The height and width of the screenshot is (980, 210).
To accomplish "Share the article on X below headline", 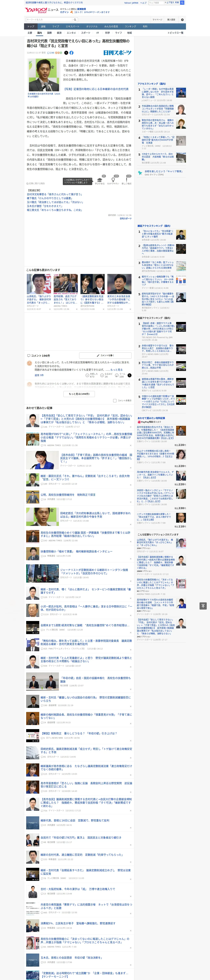I will click(x=66, y=53).
